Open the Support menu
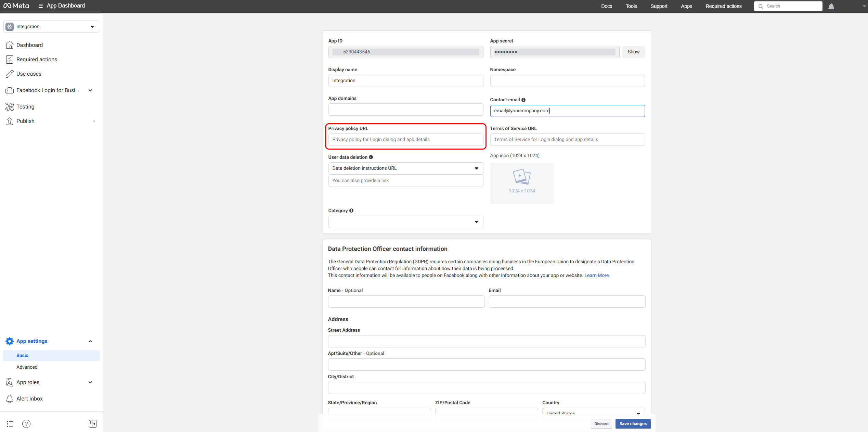 click(x=659, y=6)
